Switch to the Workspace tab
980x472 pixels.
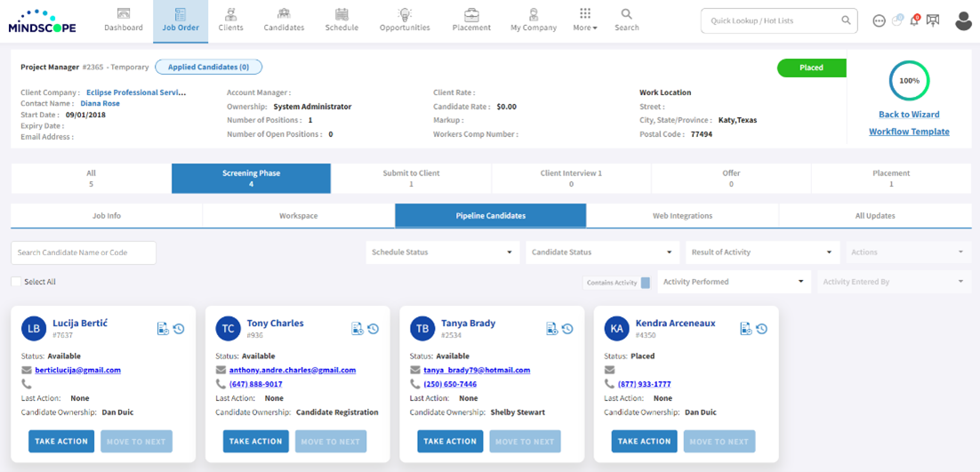coord(298,216)
